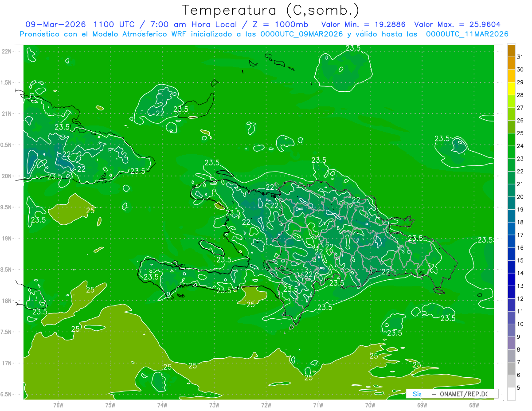The width and height of the screenshot is (532, 411).
Task: Click the 'ONAMET/REP.DO' label box
Action: click(x=452, y=394)
